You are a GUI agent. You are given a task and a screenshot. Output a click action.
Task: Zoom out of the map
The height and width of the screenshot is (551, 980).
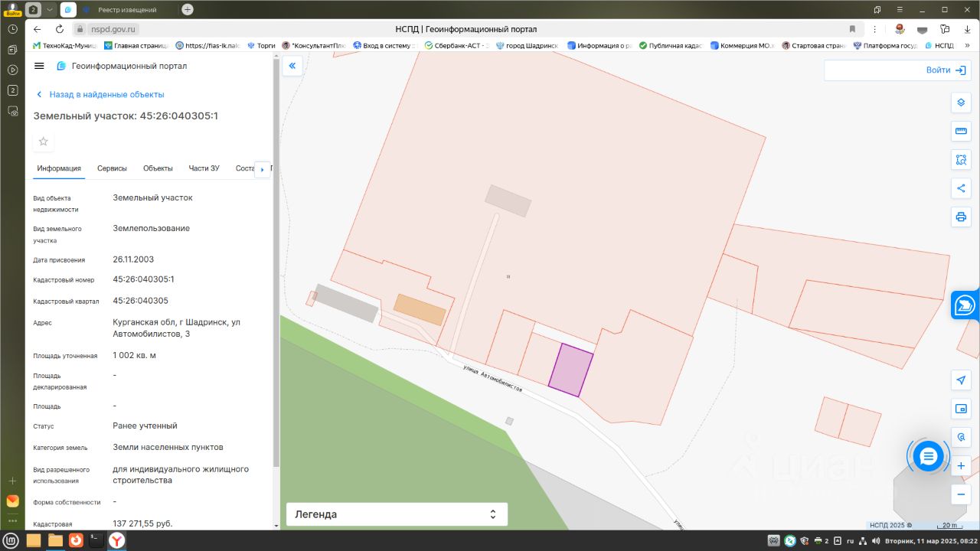coord(961,494)
